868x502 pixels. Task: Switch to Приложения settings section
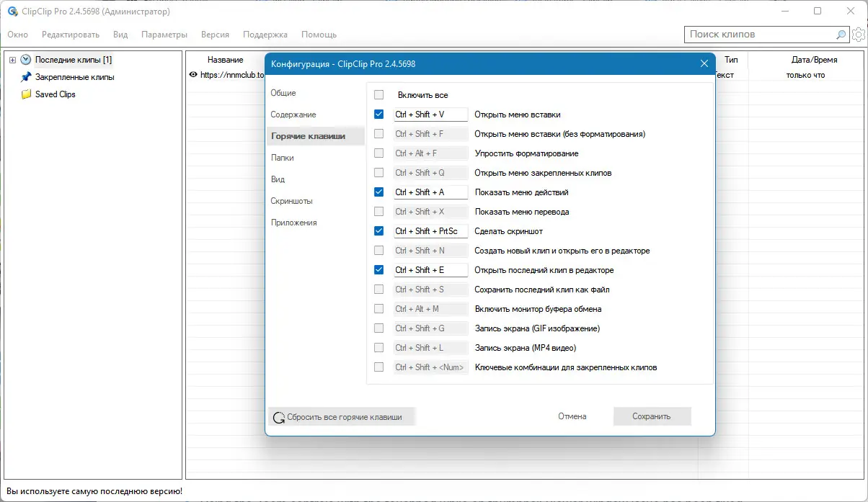(293, 223)
